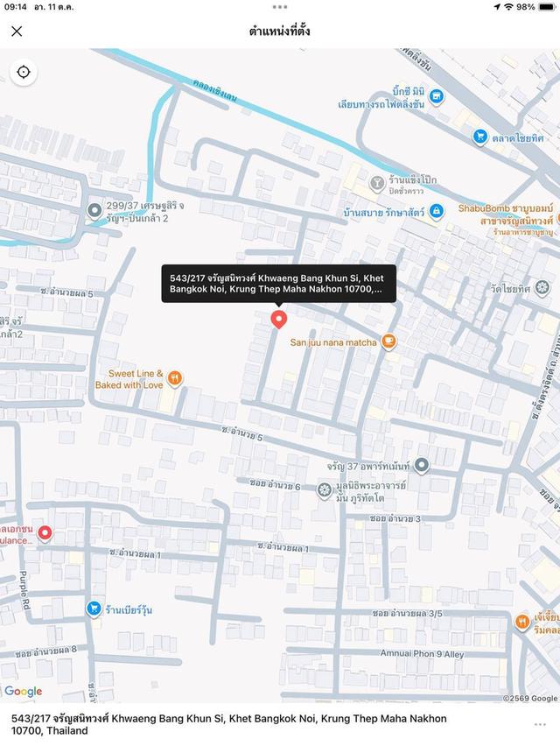
Task: Open มูลนิธิพระอาจารย์มั่น temple icon
Action: [x=325, y=491]
